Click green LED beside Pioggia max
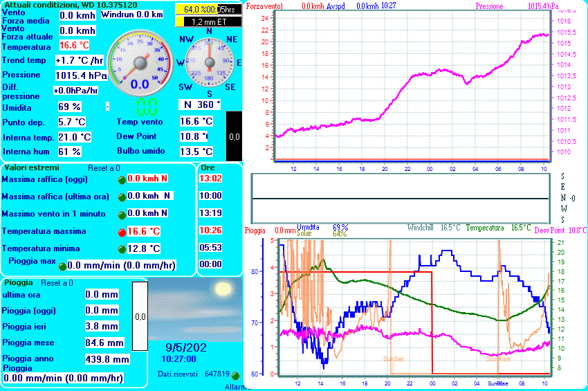The height and width of the screenshot is (391, 588). (x=63, y=267)
